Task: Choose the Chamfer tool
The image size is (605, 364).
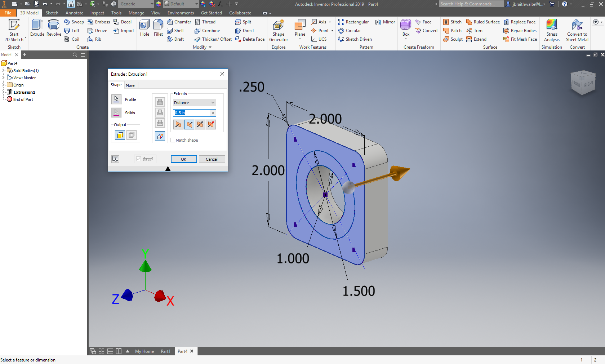Action: [x=179, y=22]
